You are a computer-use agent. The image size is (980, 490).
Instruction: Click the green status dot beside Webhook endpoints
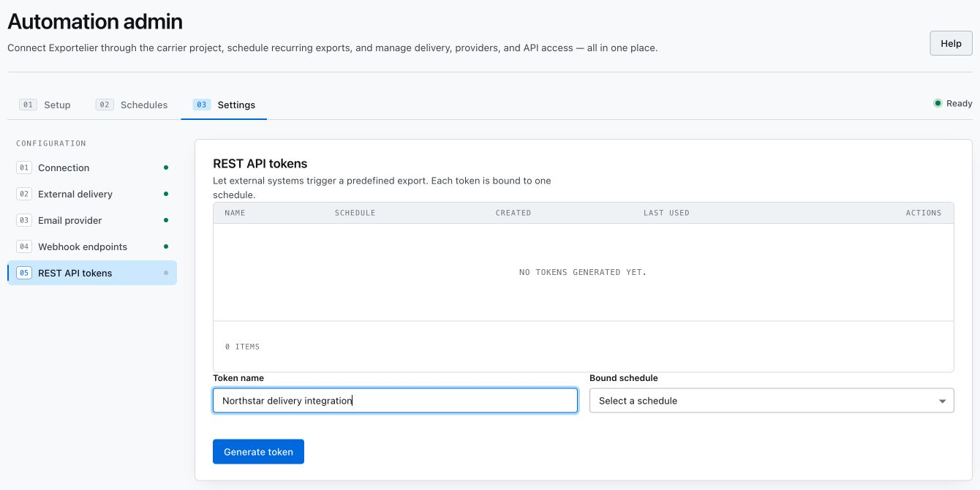click(166, 246)
